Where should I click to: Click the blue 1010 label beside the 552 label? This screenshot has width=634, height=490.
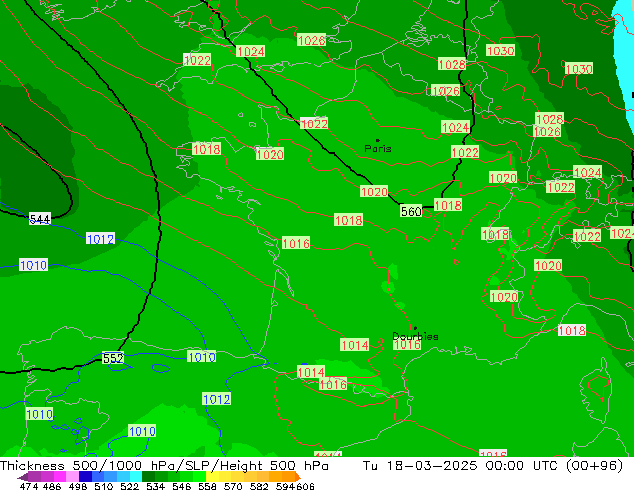pyautogui.click(x=201, y=357)
